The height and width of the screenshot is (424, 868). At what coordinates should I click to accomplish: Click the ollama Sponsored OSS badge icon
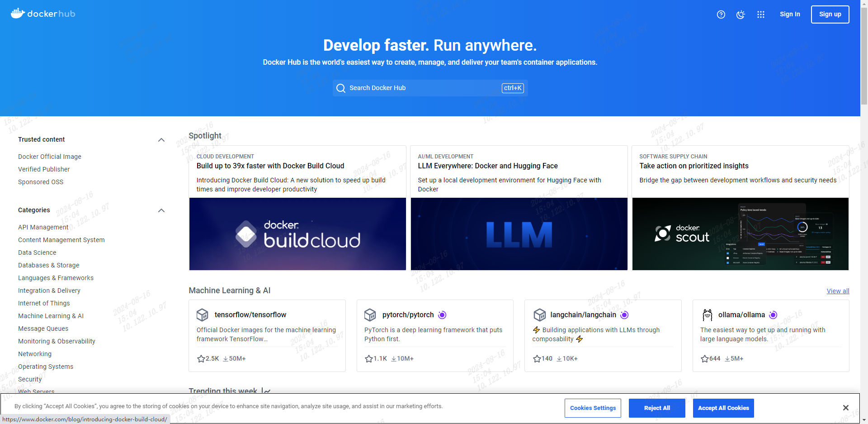[x=773, y=315]
